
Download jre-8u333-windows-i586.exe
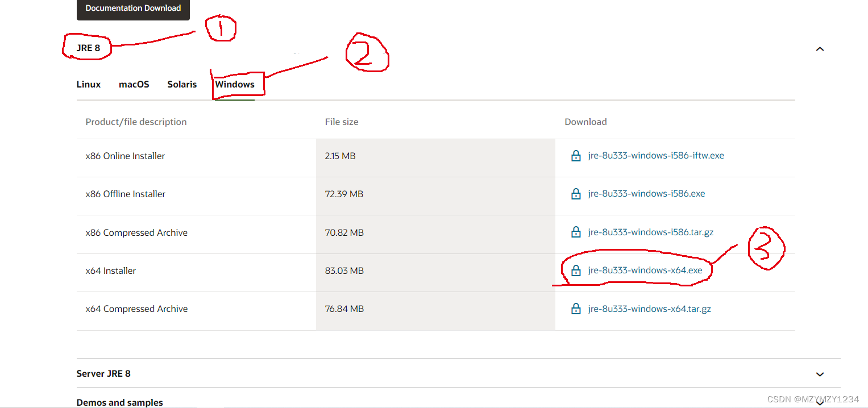coord(646,194)
